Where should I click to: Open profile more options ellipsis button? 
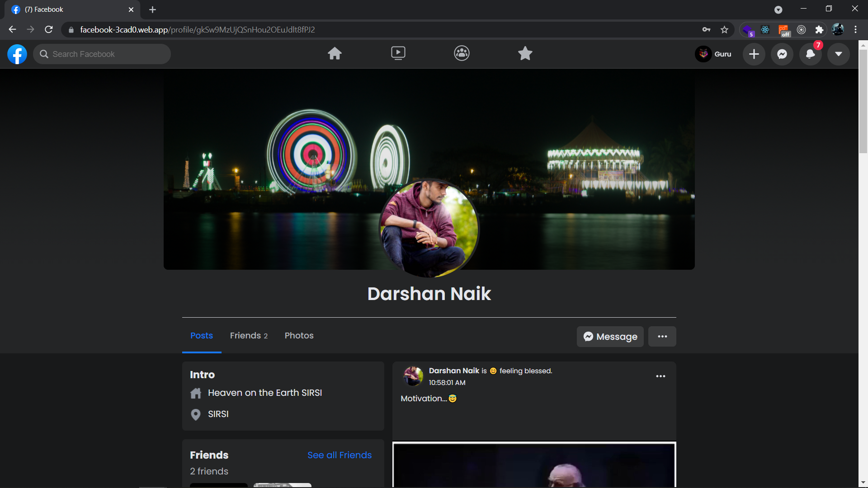(662, 337)
